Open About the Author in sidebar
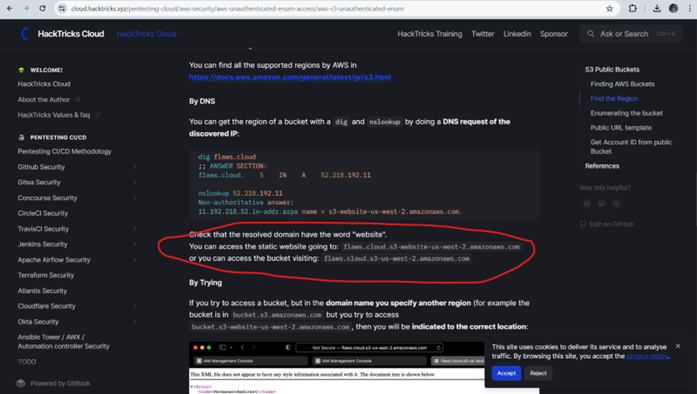The image size is (697, 394). click(44, 100)
